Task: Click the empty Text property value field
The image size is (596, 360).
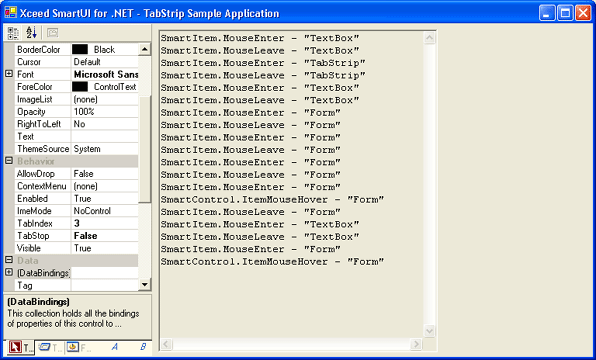Action: point(105,136)
